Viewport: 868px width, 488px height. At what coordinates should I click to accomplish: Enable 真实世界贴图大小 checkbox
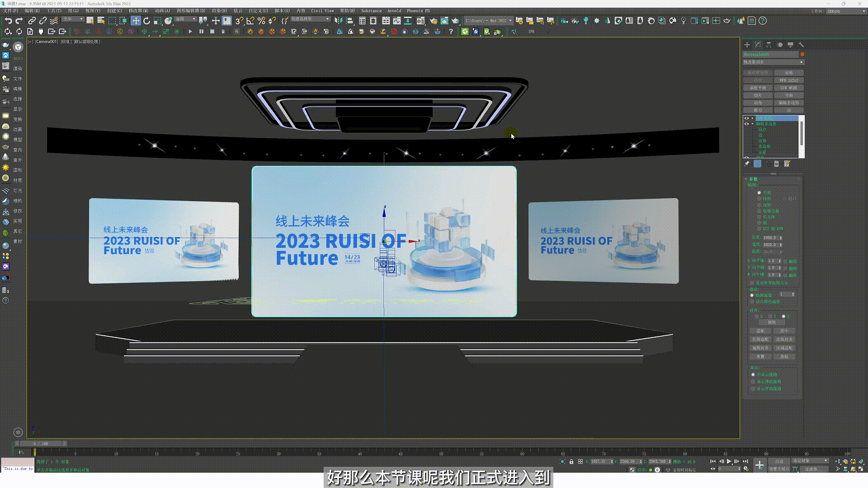click(752, 283)
